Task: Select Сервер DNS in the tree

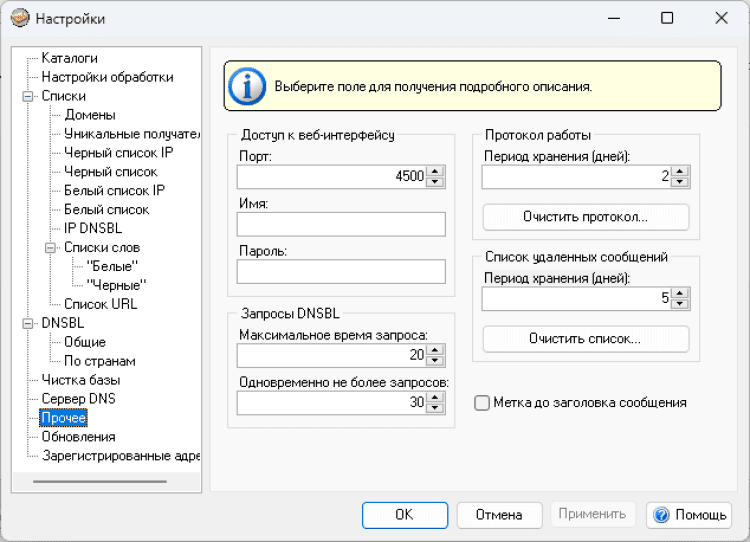Action: pos(78,398)
